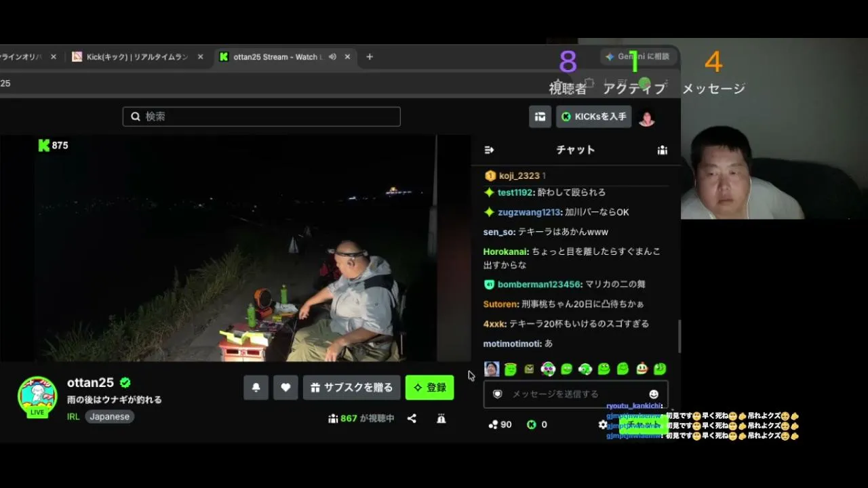
Task: Close the Kick(キック) リアルタイムラン tab
Action: click(200, 57)
